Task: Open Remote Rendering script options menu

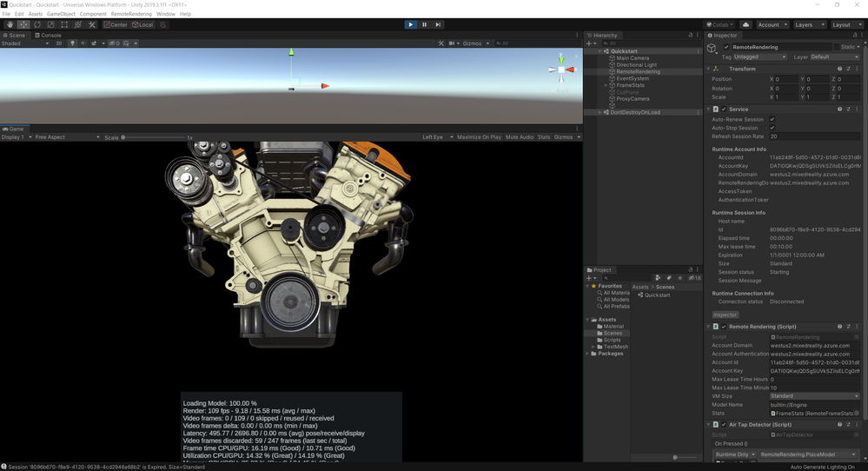Action: (857, 327)
